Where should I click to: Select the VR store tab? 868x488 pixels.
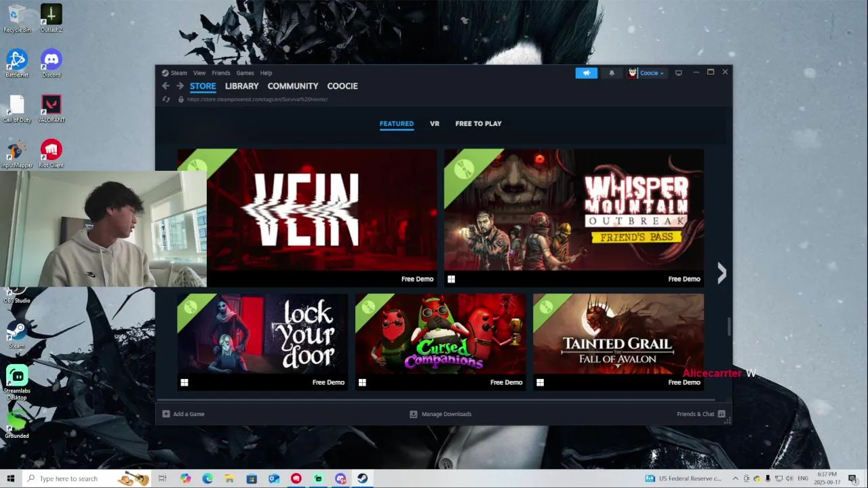pyautogui.click(x=435, y=123)
